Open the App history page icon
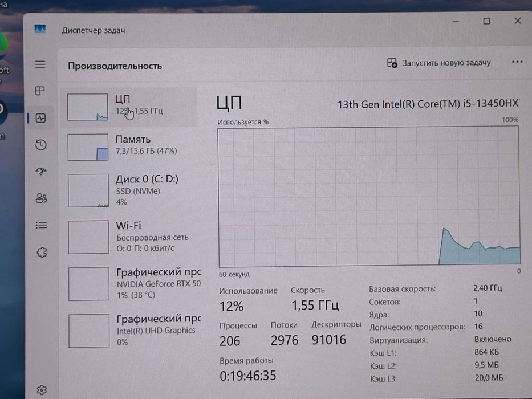This screenshot has width=532, height=399. pos(41,145)
